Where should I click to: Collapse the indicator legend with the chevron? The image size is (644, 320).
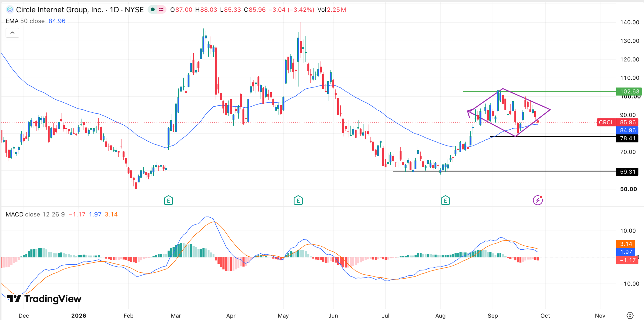click(12, 33)
